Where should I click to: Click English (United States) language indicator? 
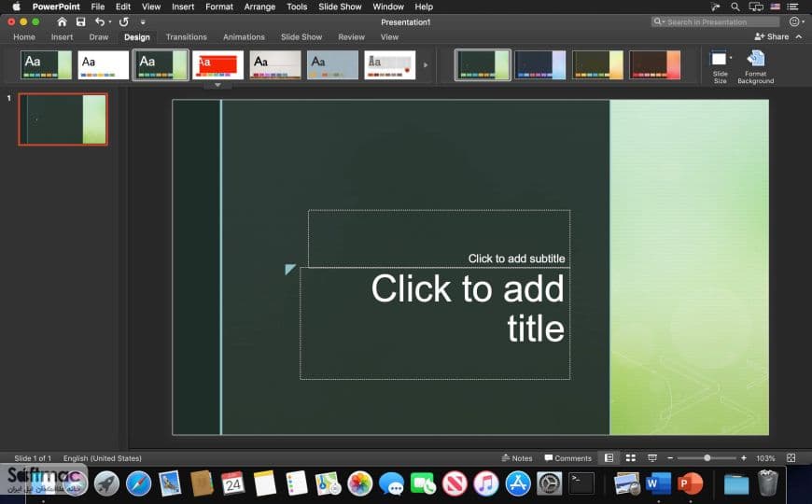pos(102,458)
